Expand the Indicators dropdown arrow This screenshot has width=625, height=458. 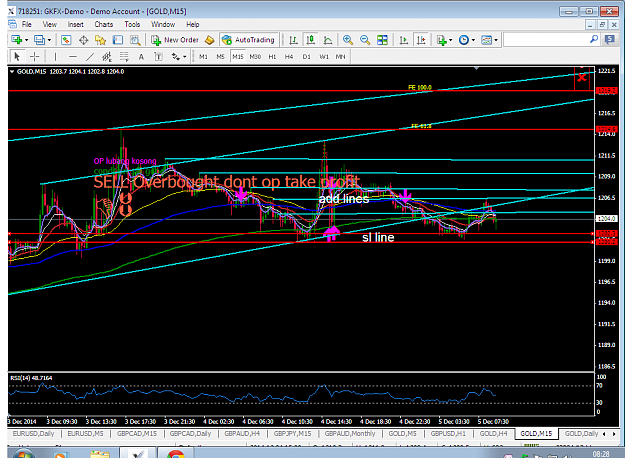(x=451, y=40)
